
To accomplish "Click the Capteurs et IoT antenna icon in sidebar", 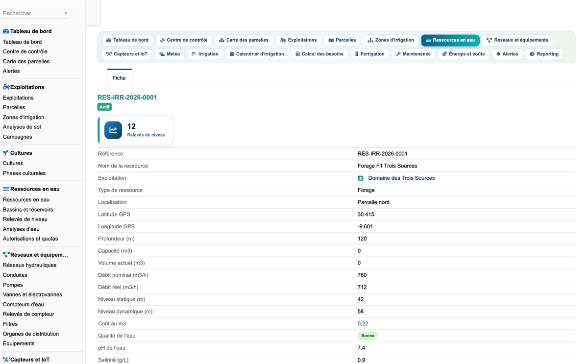I will click(x=6, y=360).
